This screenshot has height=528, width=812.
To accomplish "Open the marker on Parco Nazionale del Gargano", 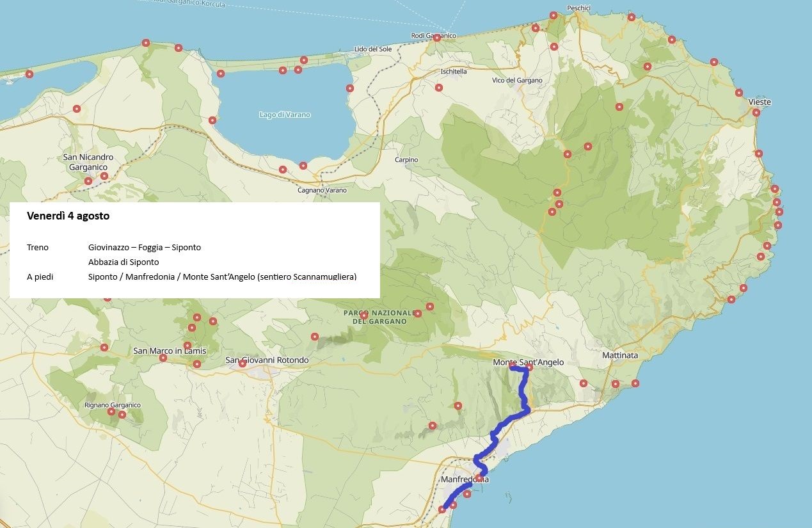I will coord(364,315).
